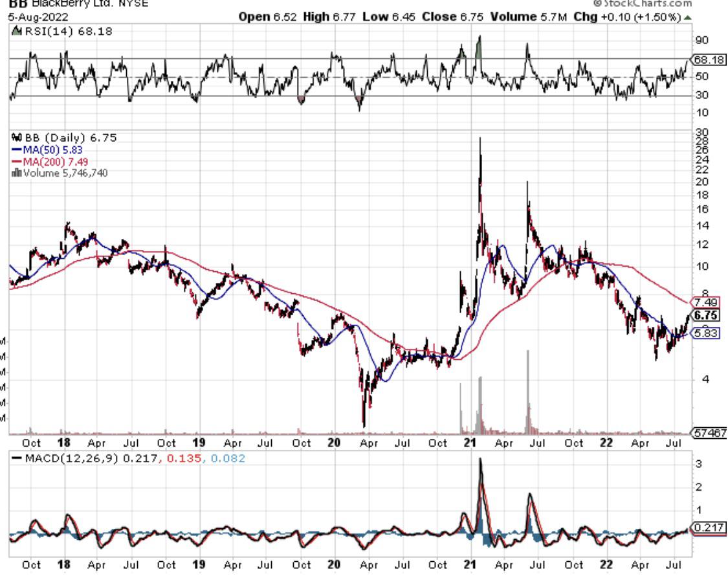The width and height of the screenshot is (728, 578).
Task: Click the RSI(14) indicator icon
Action: point(17,31)
